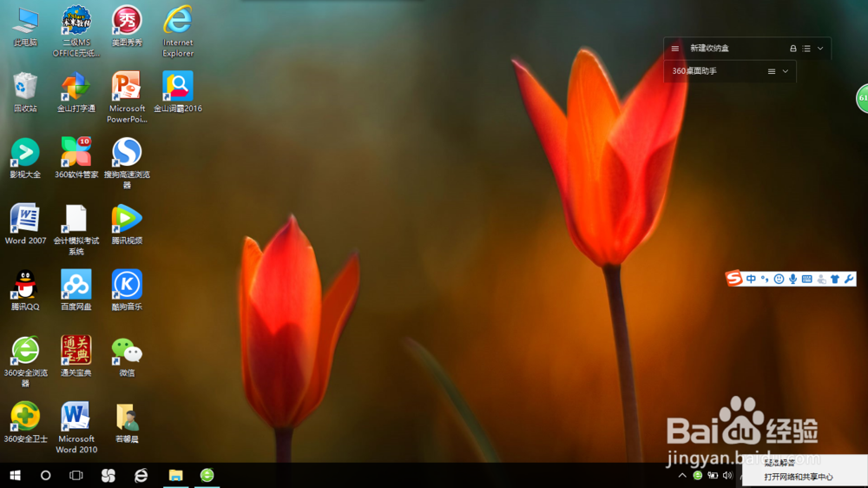Launch 百度网盘 cloud drive icon
868x488 pixels.
76,290
